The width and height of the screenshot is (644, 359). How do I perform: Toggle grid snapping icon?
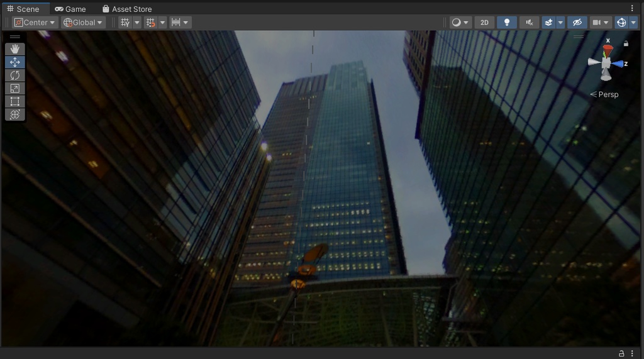click(x=151, y=23)
